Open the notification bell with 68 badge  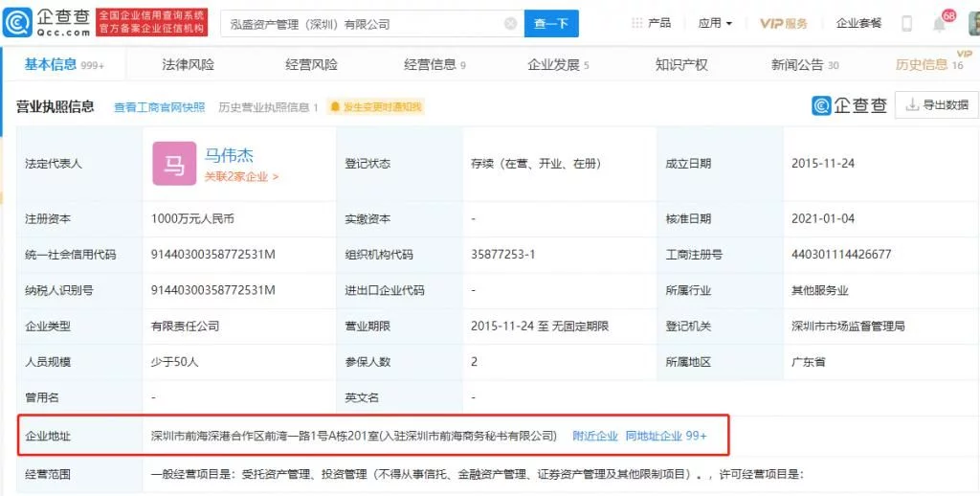coord(939,24)
